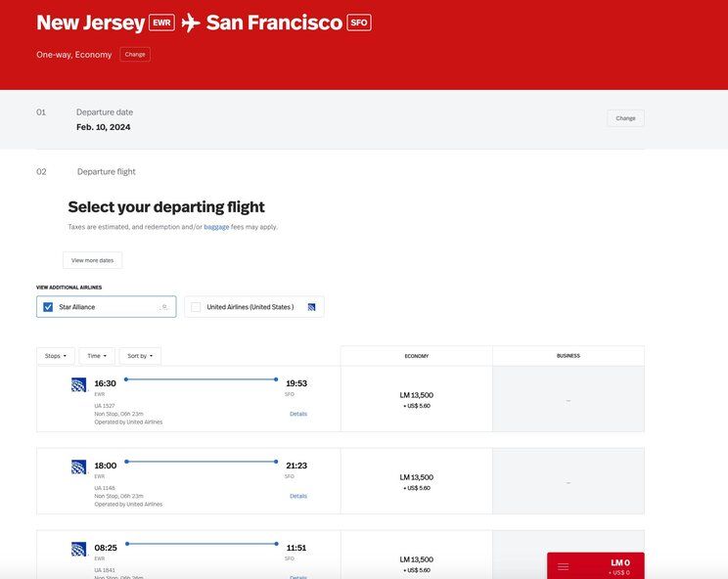Click United logo on the 18:00 flight

pos(79,468)
